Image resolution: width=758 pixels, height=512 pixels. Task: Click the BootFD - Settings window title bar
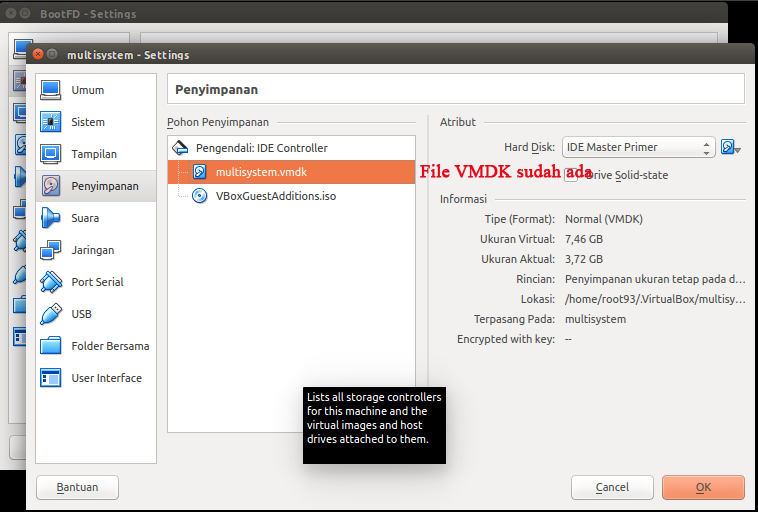click(x=364, y=13)
